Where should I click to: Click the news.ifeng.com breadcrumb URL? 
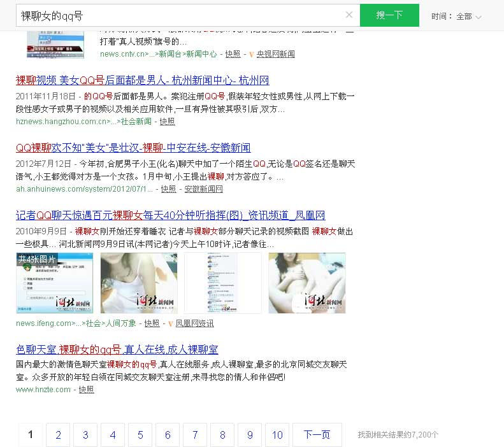(76, 323)
